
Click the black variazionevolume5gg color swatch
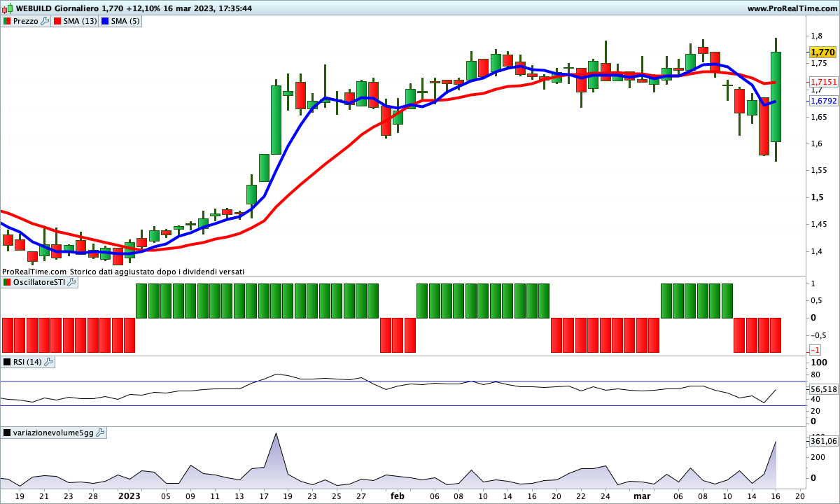(7, 433)
